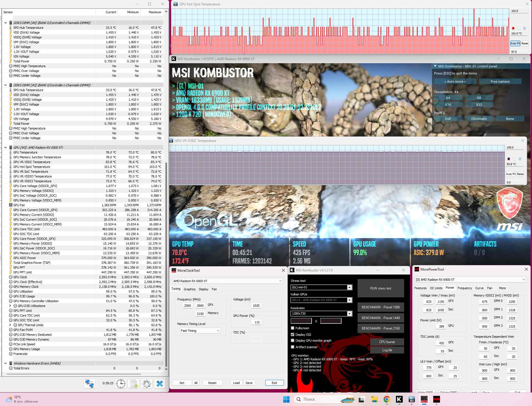Click the PMIC High Temperature icon under DIMM #0
Viewport: 532px width, 406px height.
[x=11, y=66]
